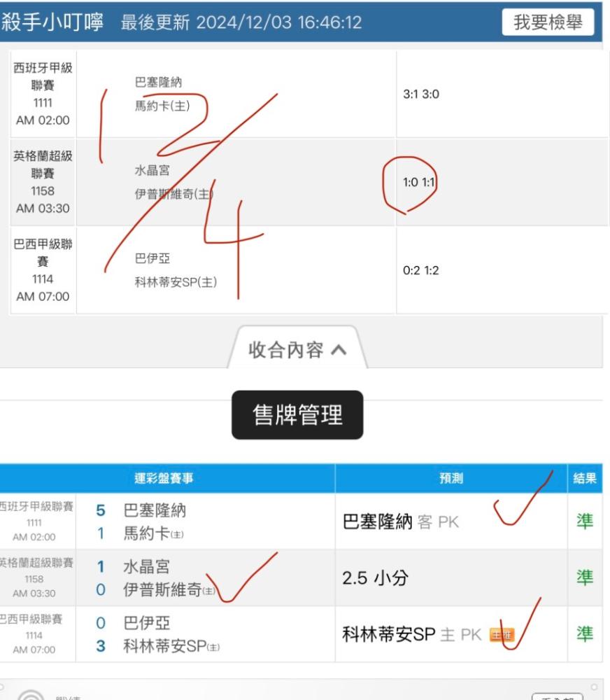The width and height of the screenshot is (610, 700).
Task: Click the 3:1 3:0 score cell
Action: 421,94
